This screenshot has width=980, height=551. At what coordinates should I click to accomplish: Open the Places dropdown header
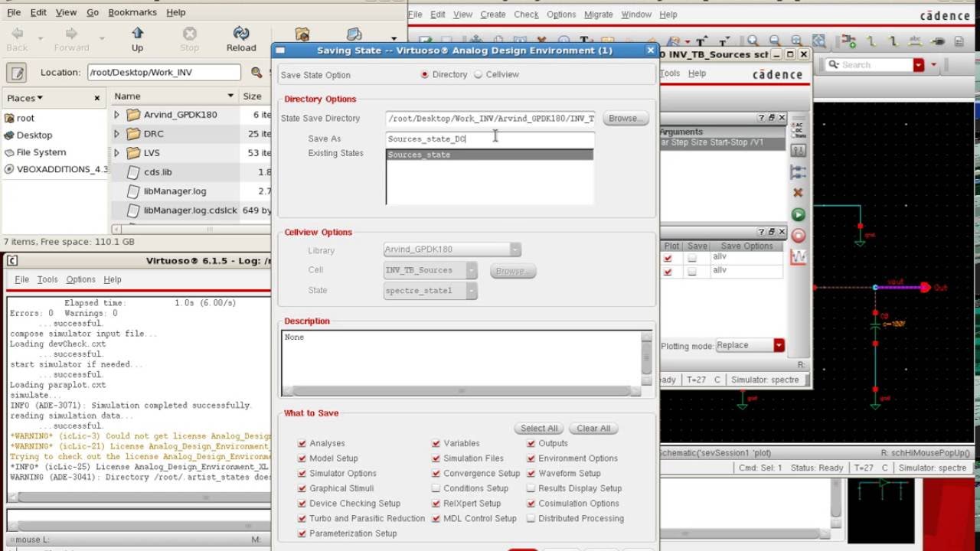tap(25, 98)
